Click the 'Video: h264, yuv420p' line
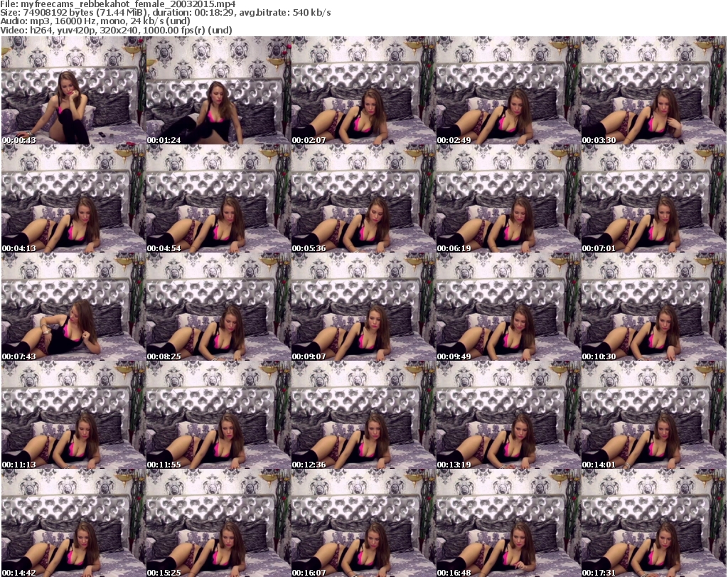The image size is (728, 577). (116, 30)
